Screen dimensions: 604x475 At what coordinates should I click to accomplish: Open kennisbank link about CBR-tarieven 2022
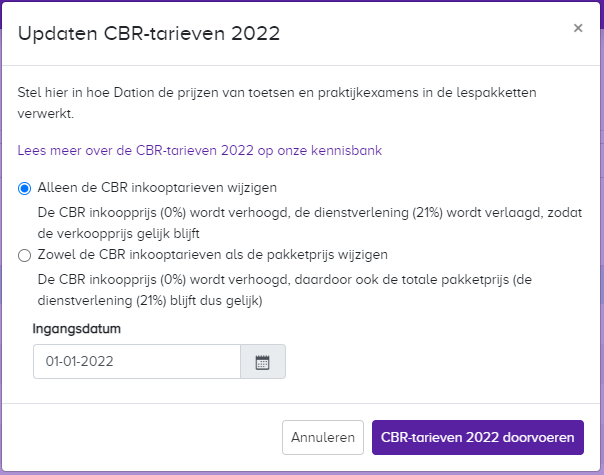200,150
